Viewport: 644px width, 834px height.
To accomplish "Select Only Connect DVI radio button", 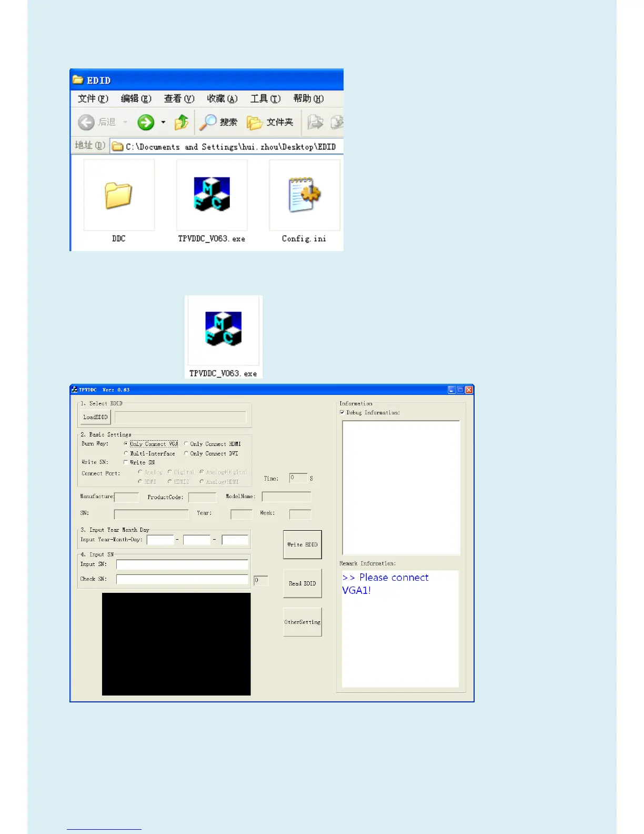I will 186,453.
